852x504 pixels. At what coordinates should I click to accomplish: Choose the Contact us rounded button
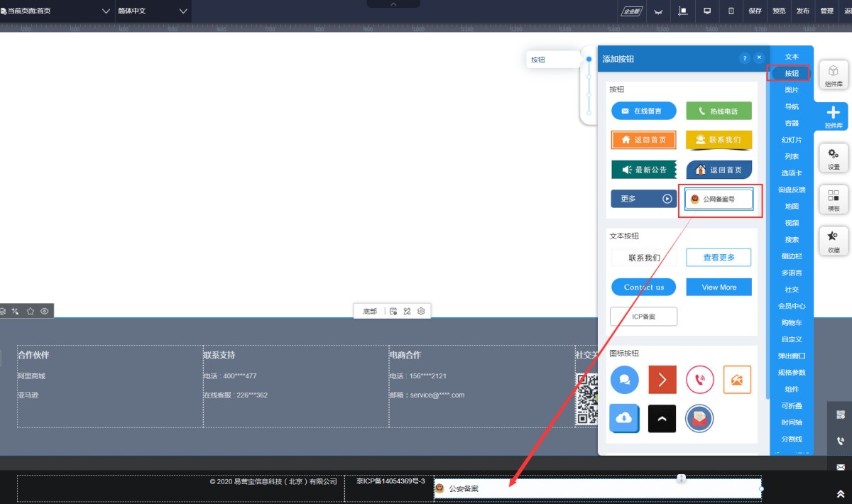pyautogui.click(x=644, y=287)
